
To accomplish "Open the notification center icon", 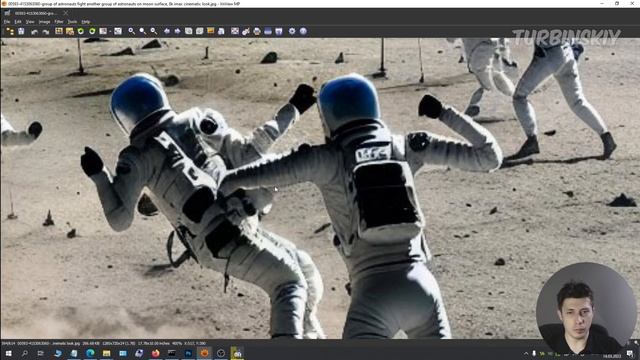I will tap(631, 353).
